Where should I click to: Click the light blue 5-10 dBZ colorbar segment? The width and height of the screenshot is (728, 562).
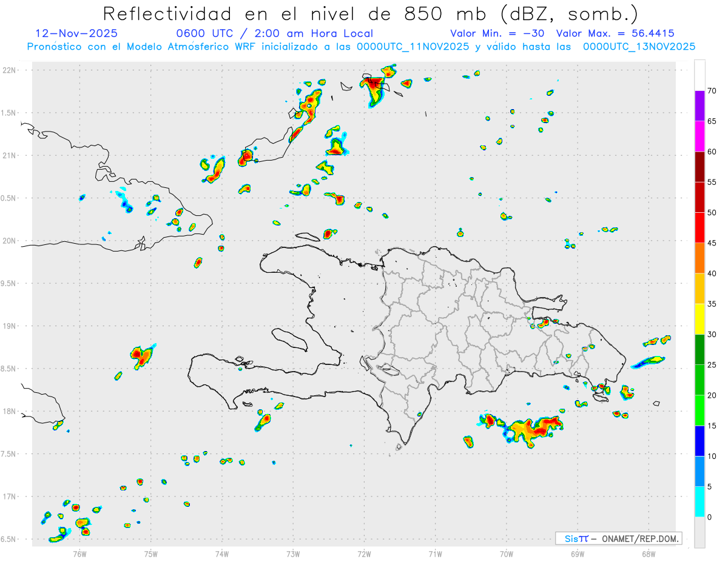(699, 472)
